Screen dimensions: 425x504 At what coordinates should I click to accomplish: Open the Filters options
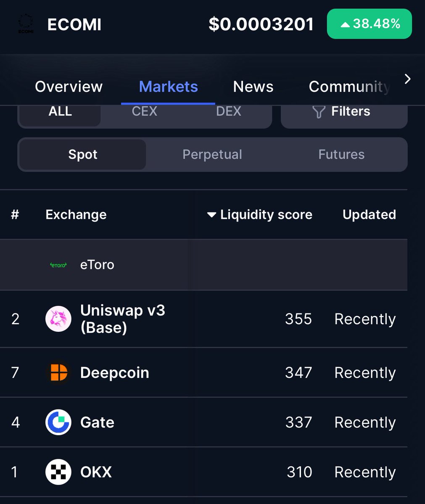[x=344, y=113]
